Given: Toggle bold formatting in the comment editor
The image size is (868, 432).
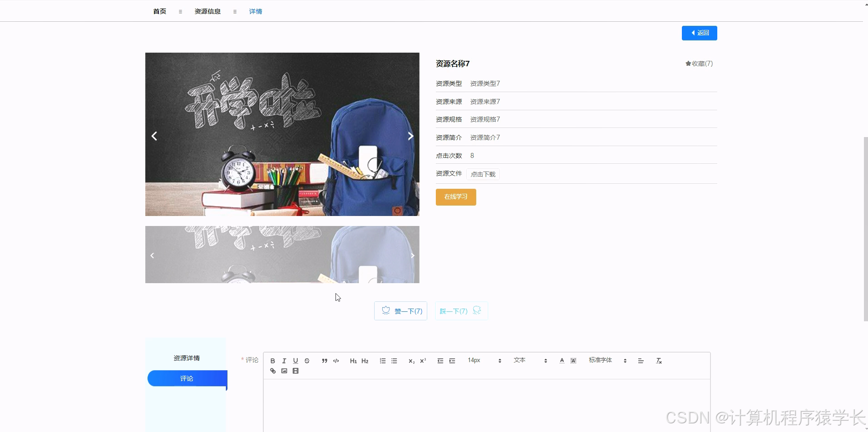Looking at the screenshot, I should (x=272, y=360).
